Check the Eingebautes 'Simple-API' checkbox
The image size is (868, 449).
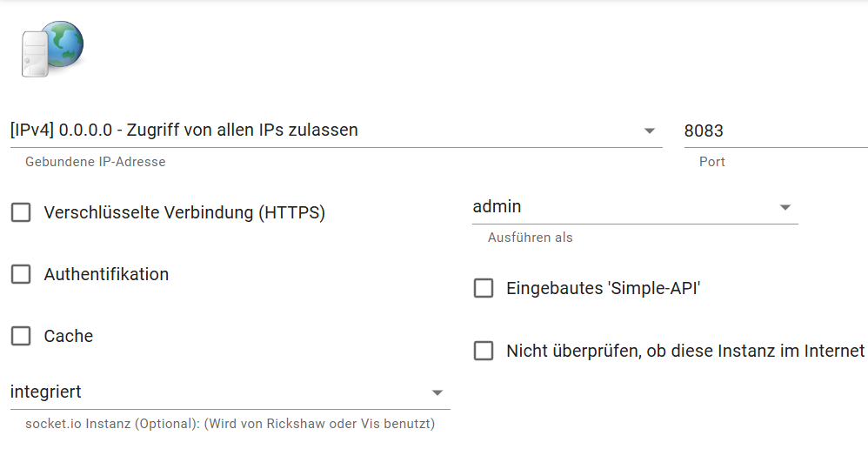pyautogui.click(x=484, y=288)
